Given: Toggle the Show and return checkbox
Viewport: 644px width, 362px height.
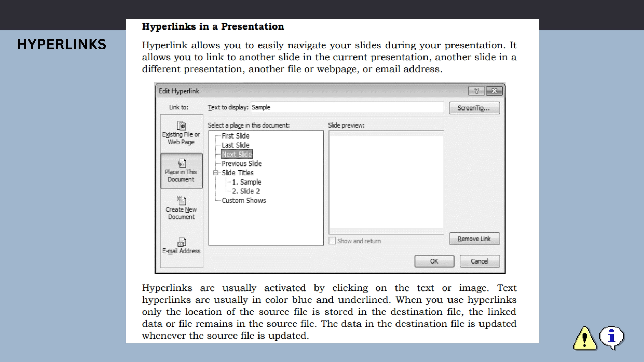Looking at the screenshot, I should coord(332,241).
